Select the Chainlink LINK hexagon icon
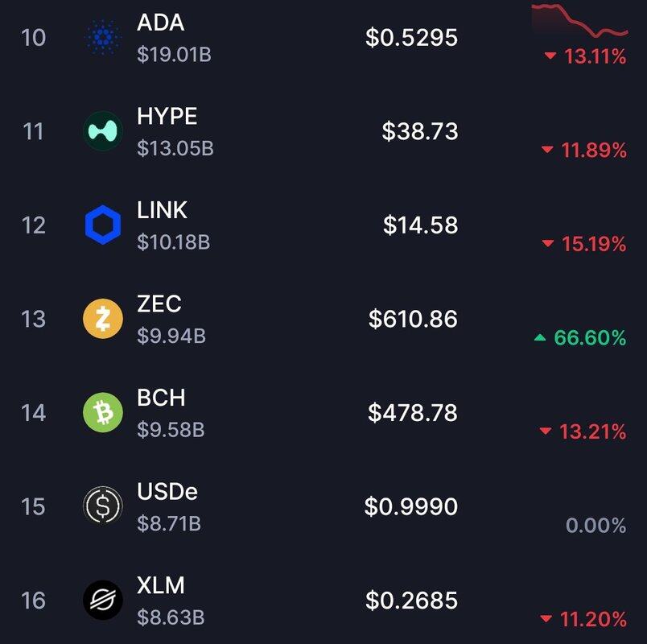 pos(102,225)
